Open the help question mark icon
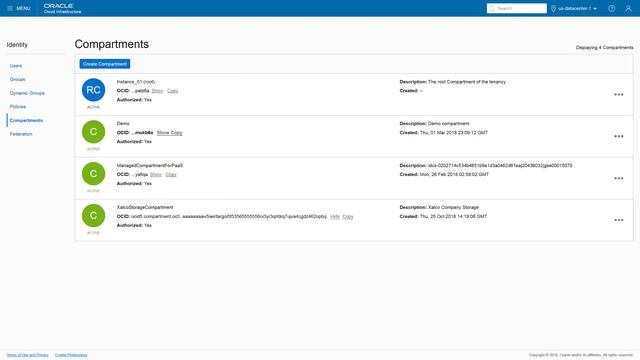The height and width of the screenshot is (360, 640). (611, 8)
